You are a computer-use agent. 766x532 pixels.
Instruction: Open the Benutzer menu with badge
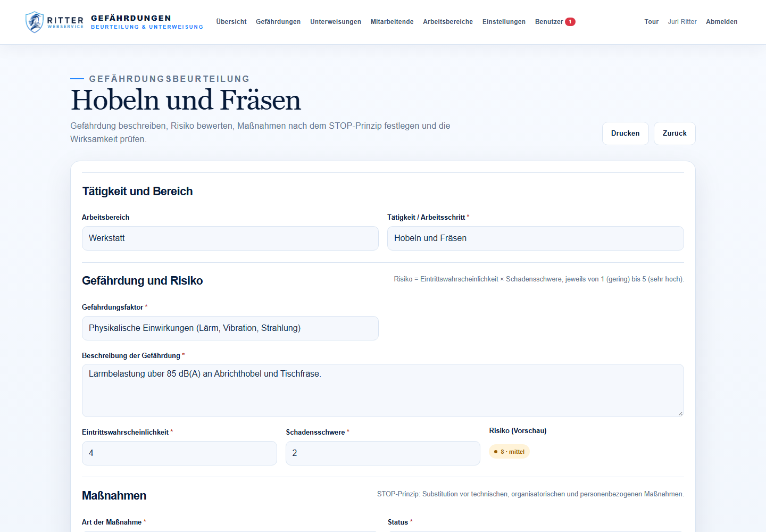pos(555,22)
